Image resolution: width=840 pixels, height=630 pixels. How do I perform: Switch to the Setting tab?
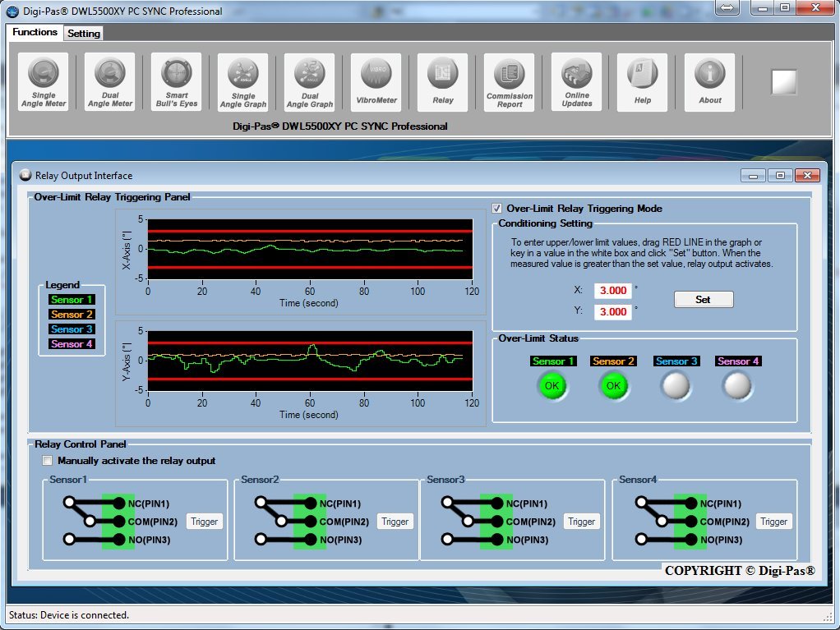pos(84,34)
